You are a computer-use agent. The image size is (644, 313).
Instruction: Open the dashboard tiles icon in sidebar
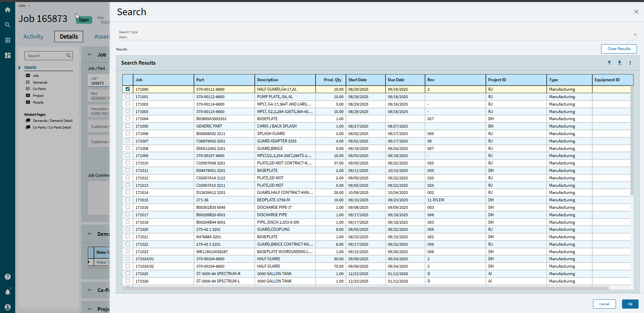pos(7,55)
